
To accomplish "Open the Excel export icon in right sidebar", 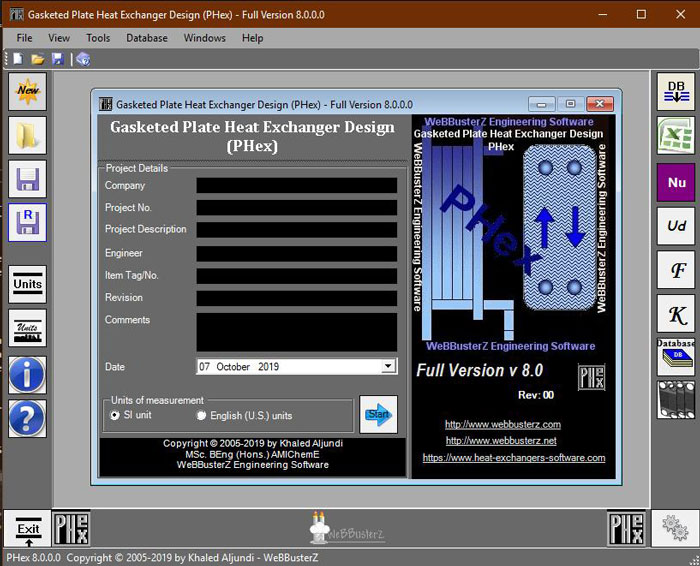I will (676, 136).
